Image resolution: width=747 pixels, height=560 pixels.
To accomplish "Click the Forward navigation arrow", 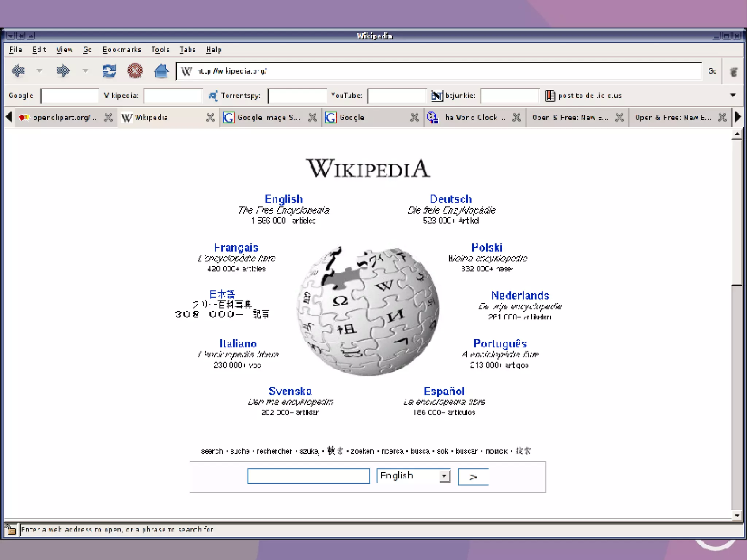I will pos(63,71).
